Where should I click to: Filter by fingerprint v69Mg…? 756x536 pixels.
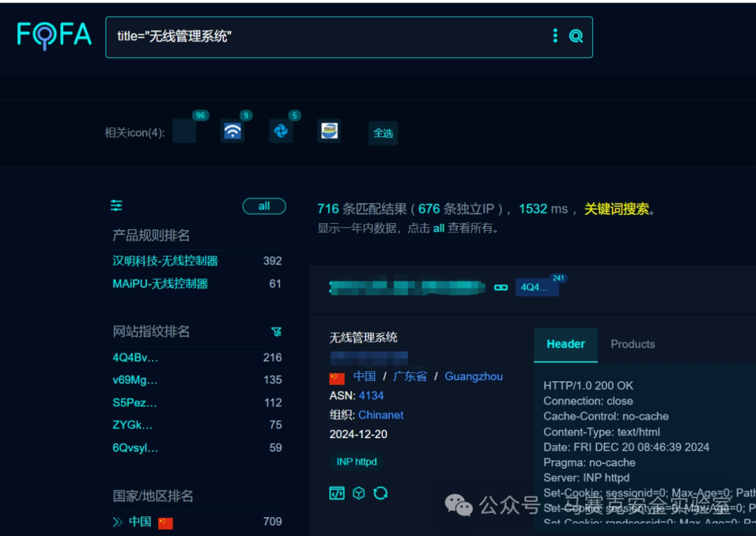pyautogui.click(x=135, y=380)
